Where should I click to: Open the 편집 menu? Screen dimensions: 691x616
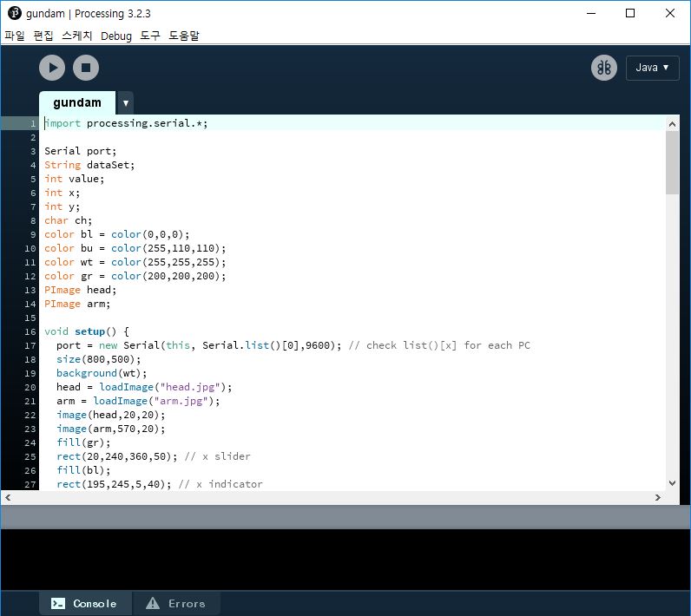[43, 36]
